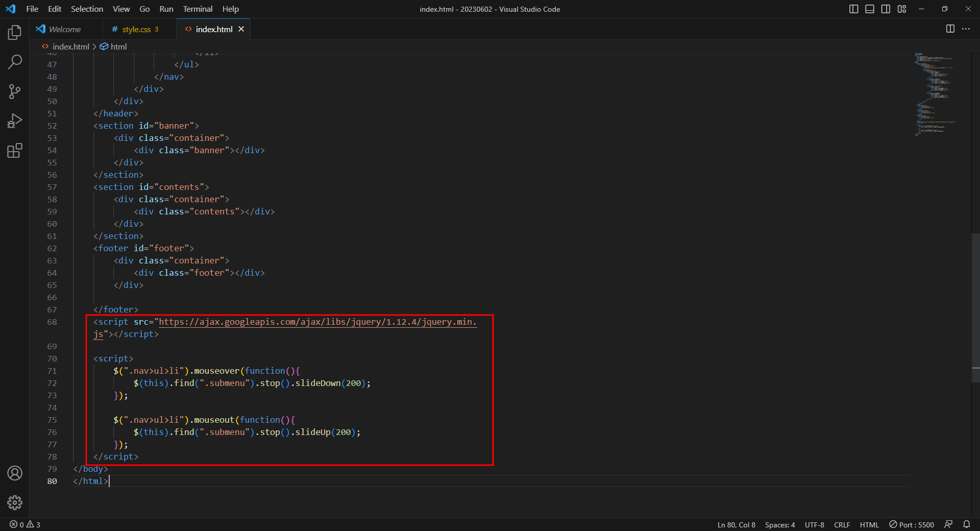The width and height of the screenshot is (980, 531).
Task: Open the Explorer view in activity bar
Action: (15, 33)
